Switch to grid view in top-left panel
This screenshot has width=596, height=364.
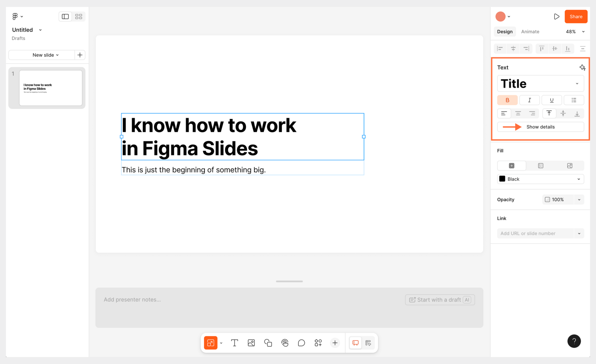coord(78,16)
